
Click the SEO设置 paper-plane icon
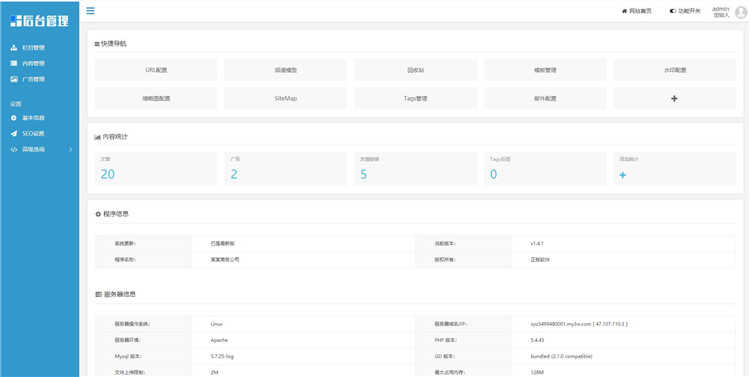click(14, 133)
